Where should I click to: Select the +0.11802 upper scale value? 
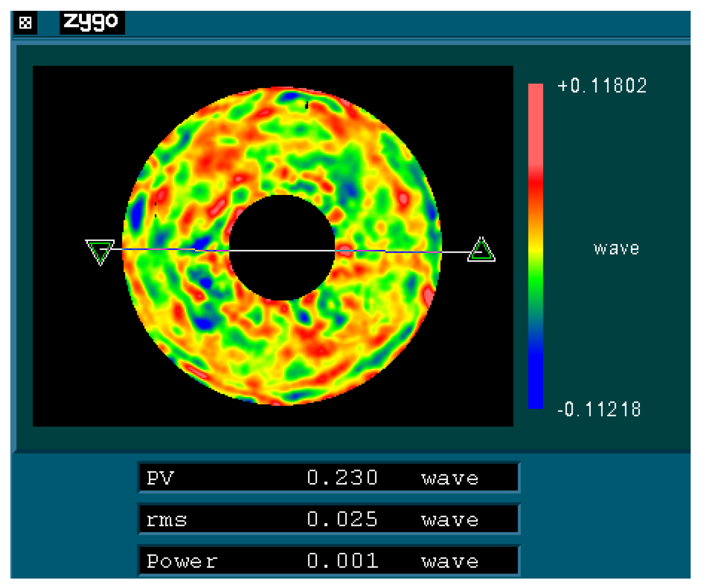pos(602,86)
